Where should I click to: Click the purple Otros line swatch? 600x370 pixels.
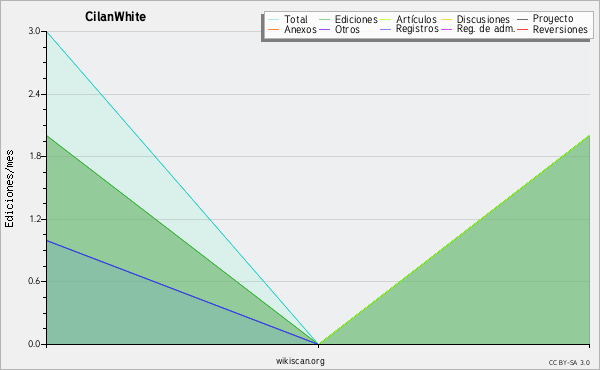[324, 29]
